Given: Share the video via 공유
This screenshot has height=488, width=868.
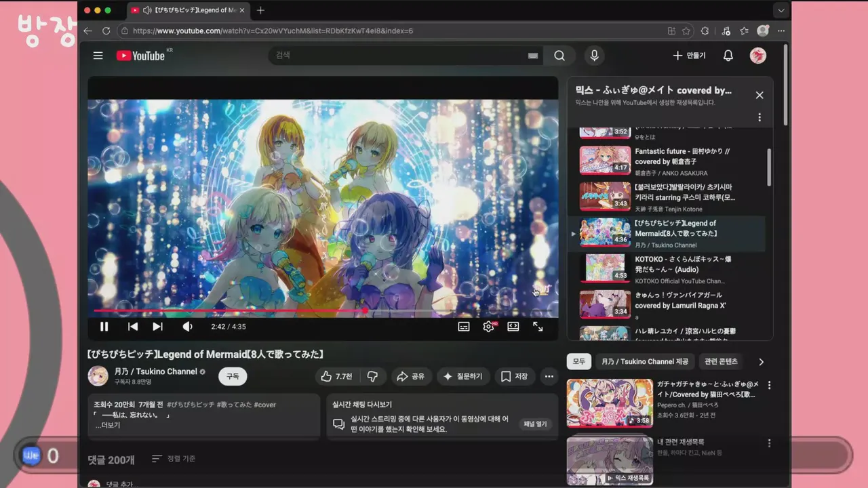Looking at the screenshot, I should pos(411,376).
